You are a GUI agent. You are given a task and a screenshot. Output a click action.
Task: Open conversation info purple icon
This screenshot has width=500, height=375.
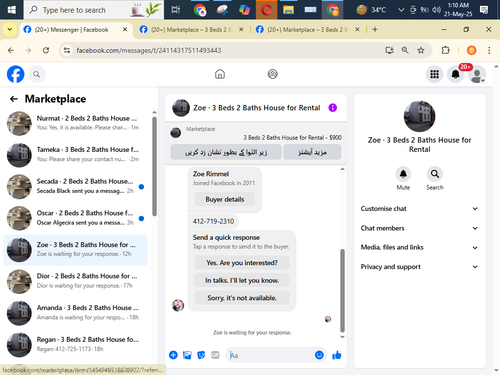tap(333, 108)
